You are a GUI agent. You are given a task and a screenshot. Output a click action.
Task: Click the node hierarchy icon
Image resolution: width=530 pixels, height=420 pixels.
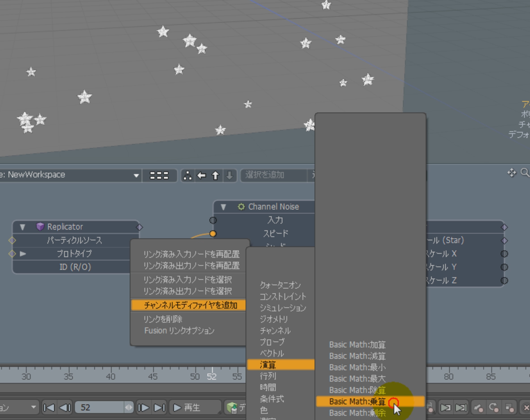point(188,175)
